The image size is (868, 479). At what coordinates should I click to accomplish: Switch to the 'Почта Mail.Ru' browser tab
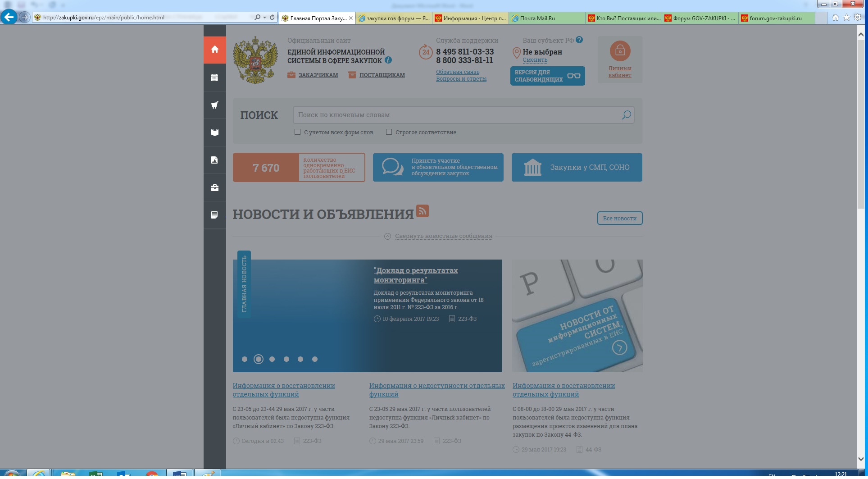[x=537, y=18]
